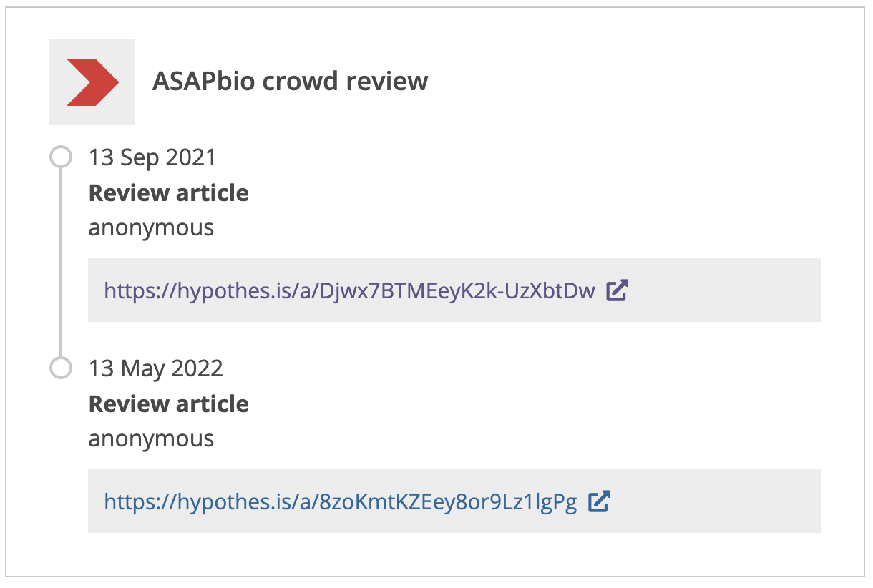Viewport: 873px width, 588px height.
Task: Select the ASAPbio crowd review service icon
Action: [92, 77]
